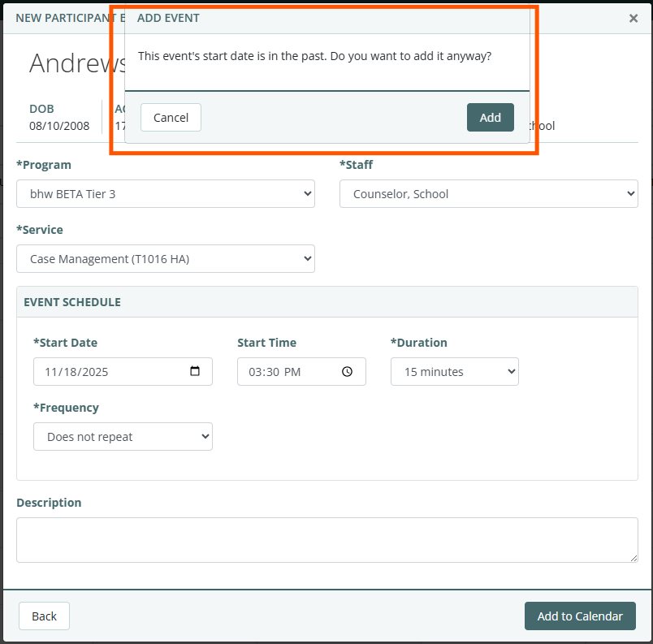Click the Add button in Add Event dialog
Image resolution: width=653 pixels, height=644 pixels.
click(491, 118)
